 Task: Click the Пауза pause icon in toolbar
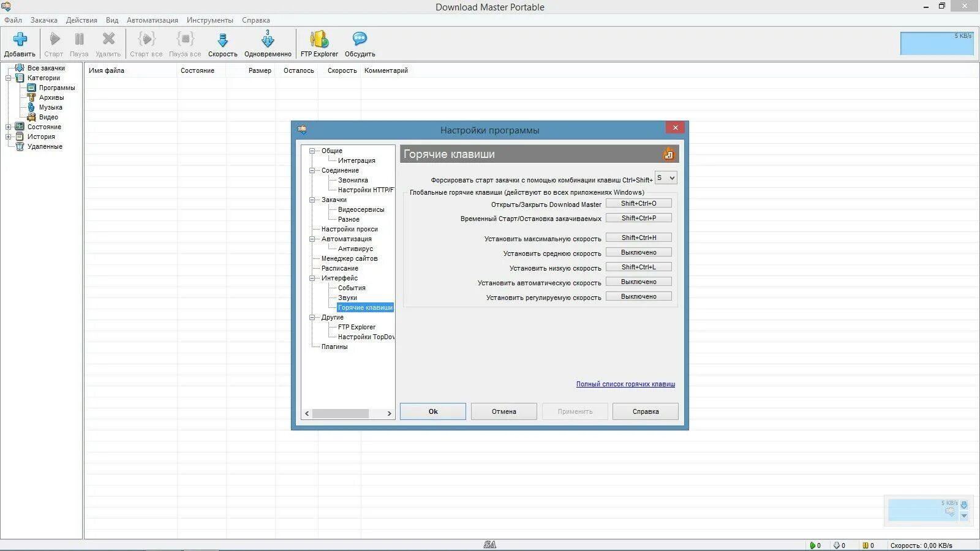(79, 39)
